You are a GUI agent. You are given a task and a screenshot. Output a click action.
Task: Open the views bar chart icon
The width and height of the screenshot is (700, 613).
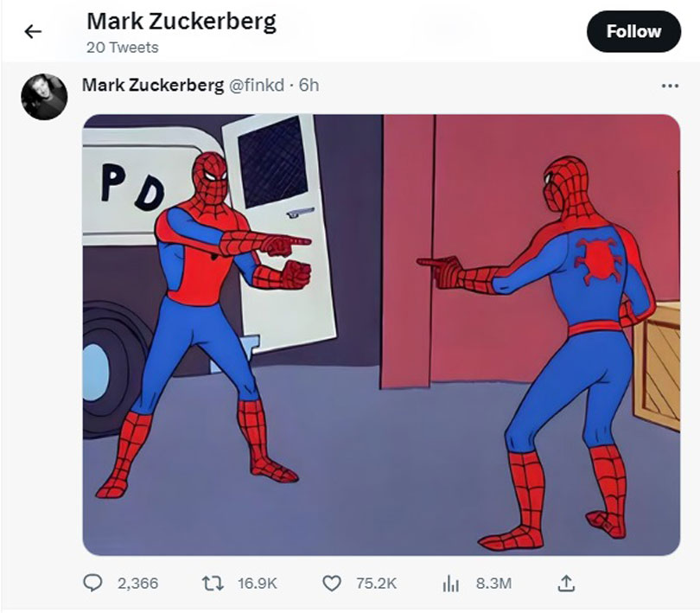point(450,584)
